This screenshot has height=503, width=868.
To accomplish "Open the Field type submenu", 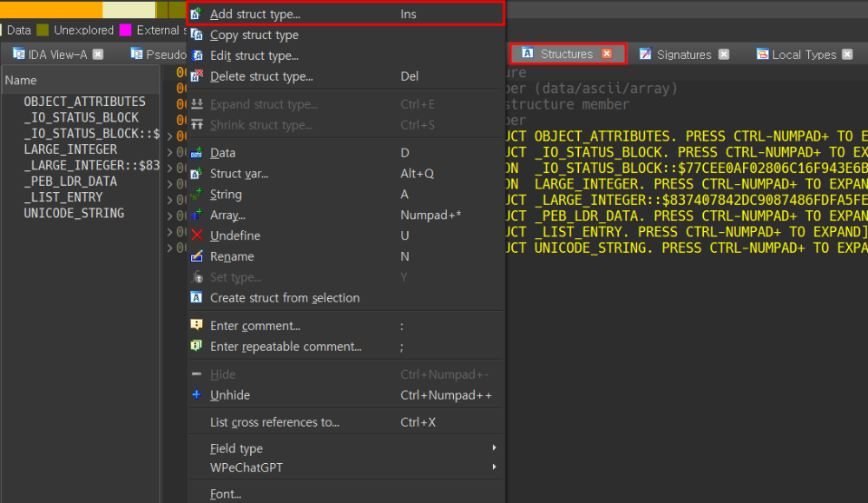I will coord(345,448).
